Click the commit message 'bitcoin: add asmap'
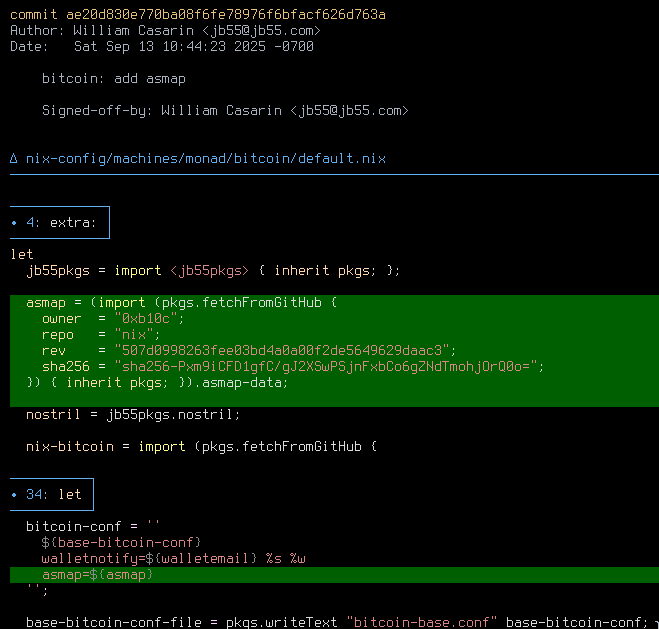The width and height of the screenshot is (659, 629). (x=114, y=78)
